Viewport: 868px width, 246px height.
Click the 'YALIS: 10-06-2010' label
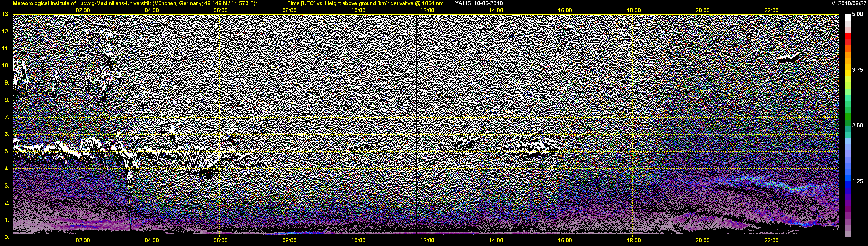tap(479, 3)
